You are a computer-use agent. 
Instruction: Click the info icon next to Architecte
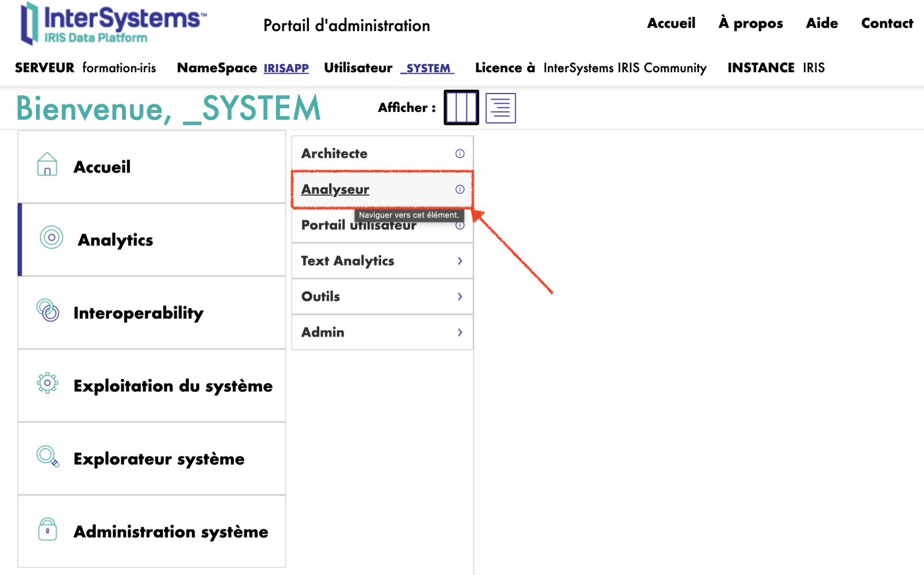click(460, 154)
